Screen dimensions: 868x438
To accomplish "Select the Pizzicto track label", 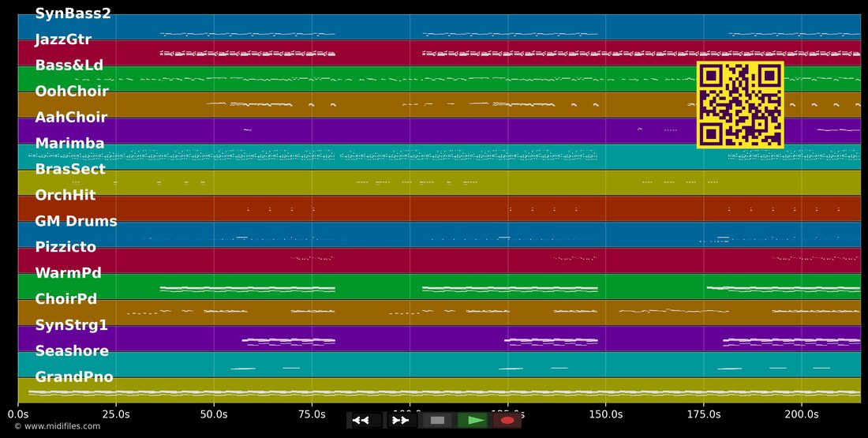I will click(x=65, y=247).
